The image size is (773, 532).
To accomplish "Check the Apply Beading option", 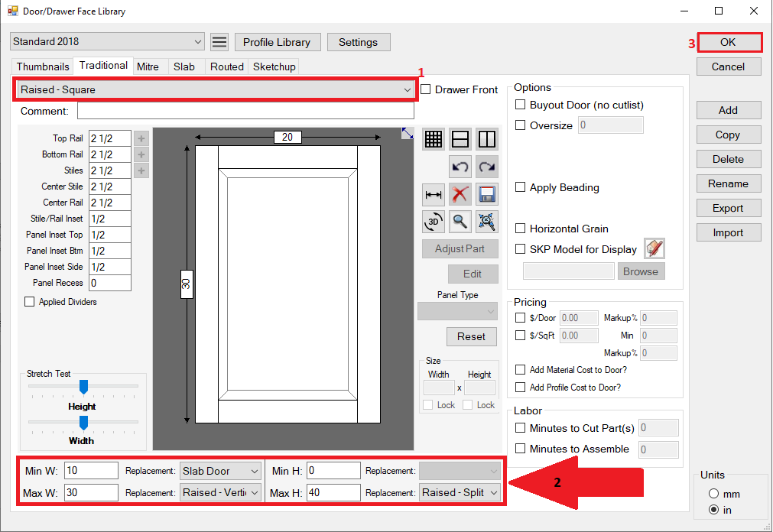I will (521, 187).
